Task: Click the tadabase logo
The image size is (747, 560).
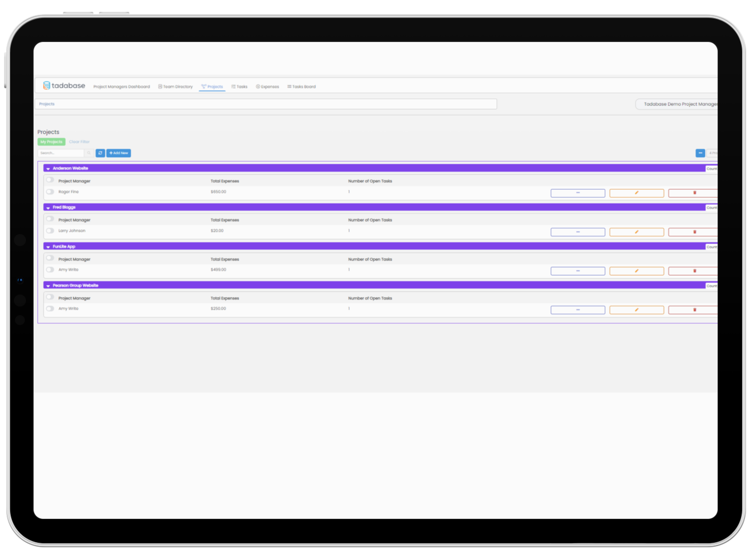Action: click(x=64, y=86)
